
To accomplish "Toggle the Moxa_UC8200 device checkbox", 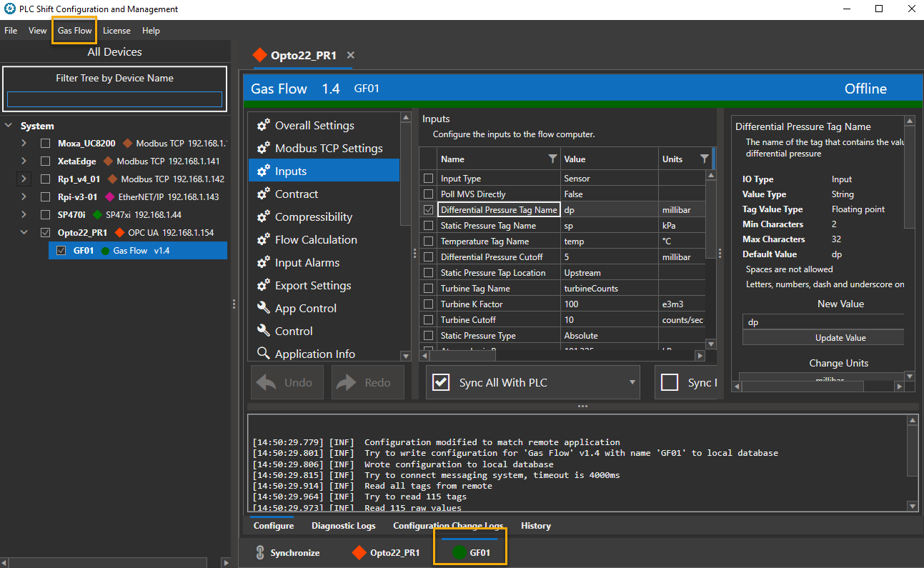I will pyautogui.click(x=45, y=143).
